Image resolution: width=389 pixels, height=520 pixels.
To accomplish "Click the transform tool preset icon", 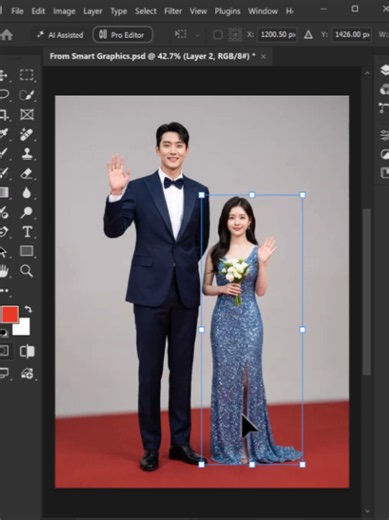I will tap(181, 34).
